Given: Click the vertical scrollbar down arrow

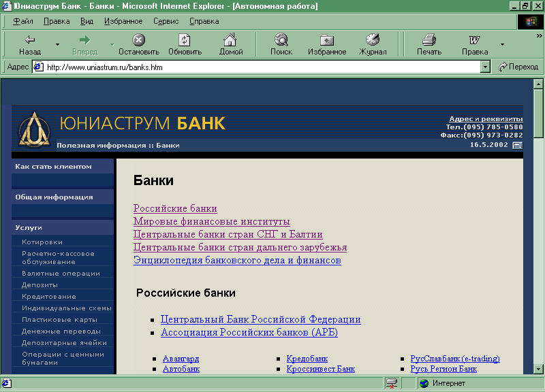Looking at the screenshot, I should (538, 368).
